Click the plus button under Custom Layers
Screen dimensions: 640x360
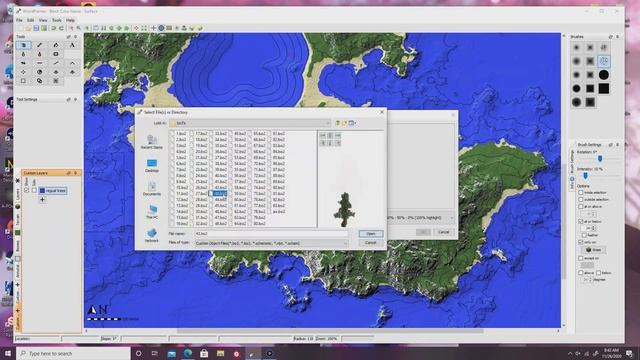pos(42,200)
